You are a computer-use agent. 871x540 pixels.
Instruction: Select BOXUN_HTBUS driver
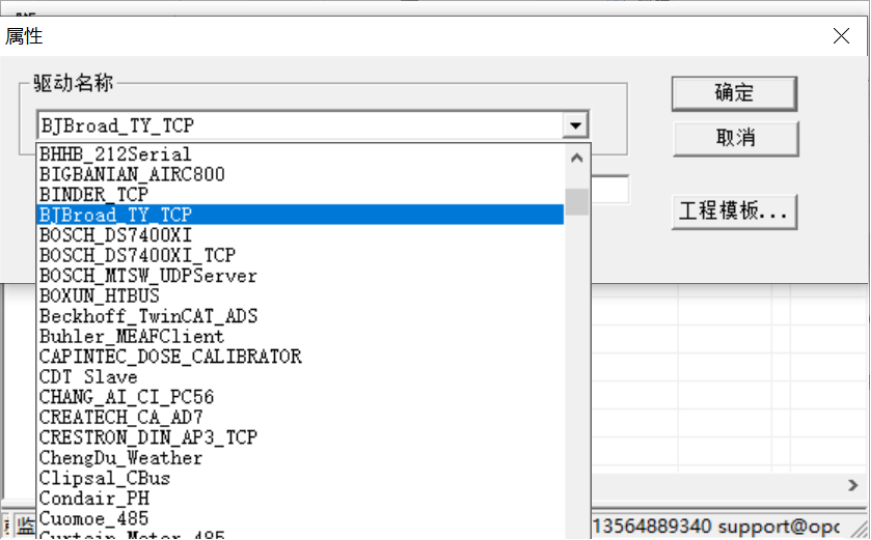click(300, 296)
